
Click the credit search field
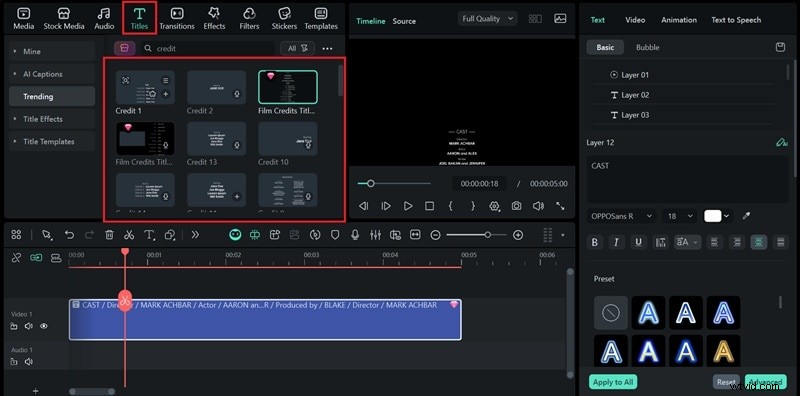208,48
